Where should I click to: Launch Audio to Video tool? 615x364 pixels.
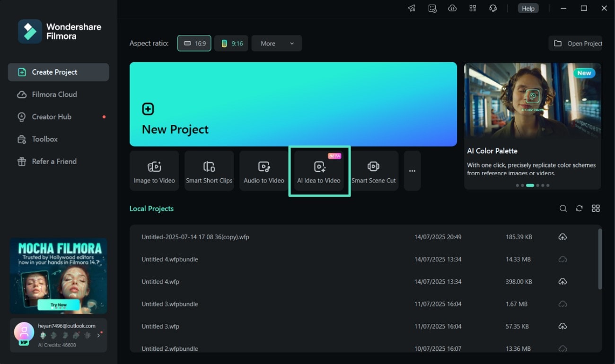(x=264, y=171)
